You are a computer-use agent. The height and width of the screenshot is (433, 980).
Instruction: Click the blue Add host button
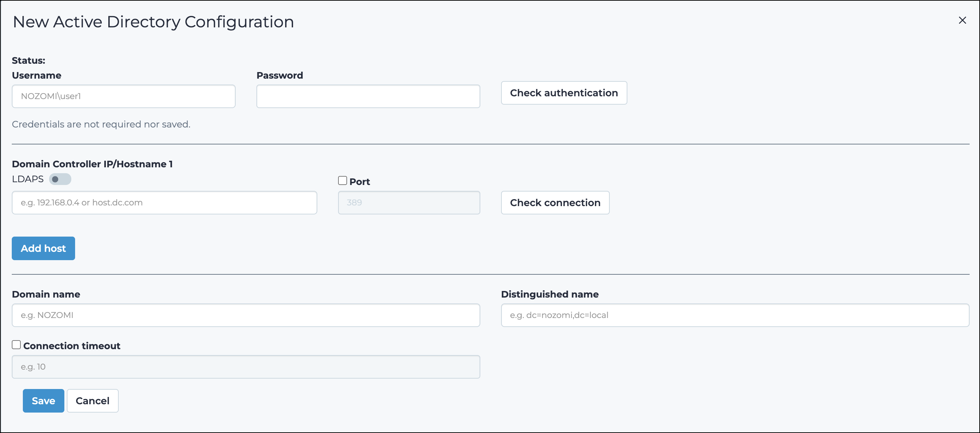pyautogui.click(x=43, y=248)
